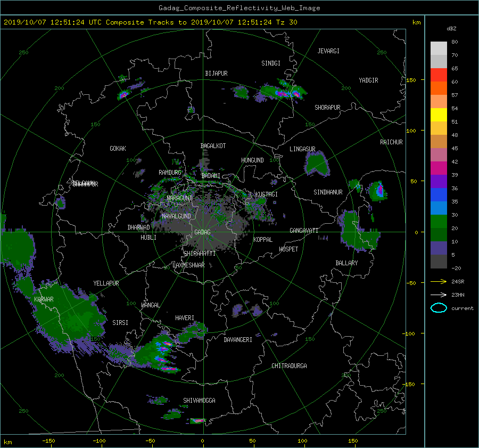Click the yellow 24SR arrow legend icon
The width and height of the screenshot is (479, 448).
439,282
